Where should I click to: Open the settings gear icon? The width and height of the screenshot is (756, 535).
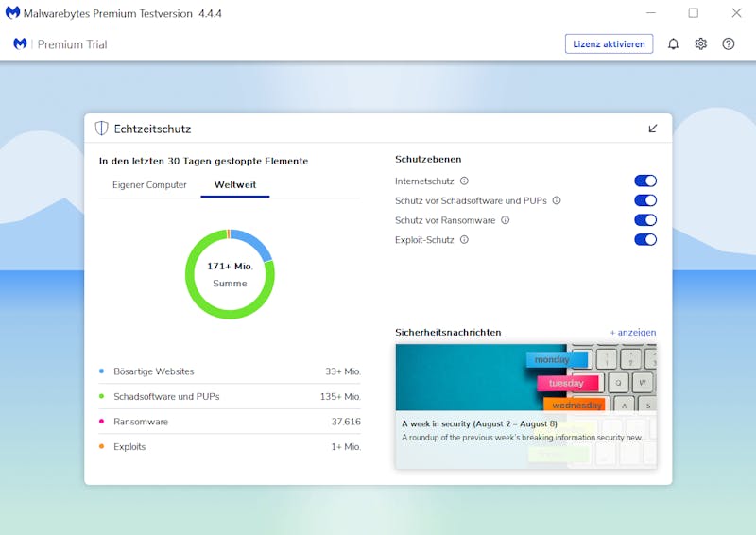pos(700,44)
